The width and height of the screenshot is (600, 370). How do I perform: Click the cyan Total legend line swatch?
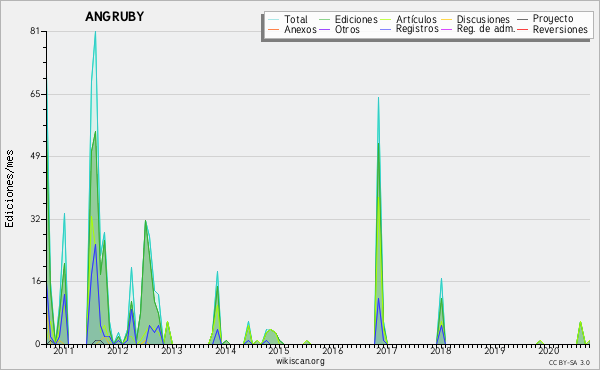(274, 19)
